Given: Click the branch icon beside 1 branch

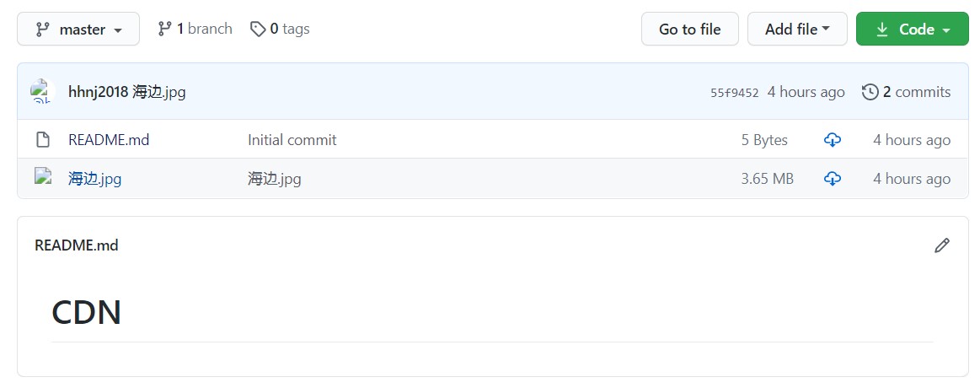Looking at the screenshot, I should click(165, 29).
